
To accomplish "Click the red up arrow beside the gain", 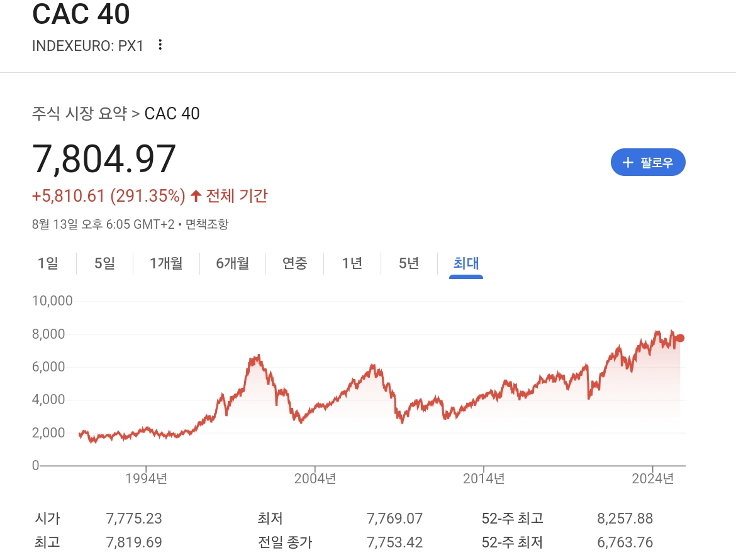I will coord(196,195).
